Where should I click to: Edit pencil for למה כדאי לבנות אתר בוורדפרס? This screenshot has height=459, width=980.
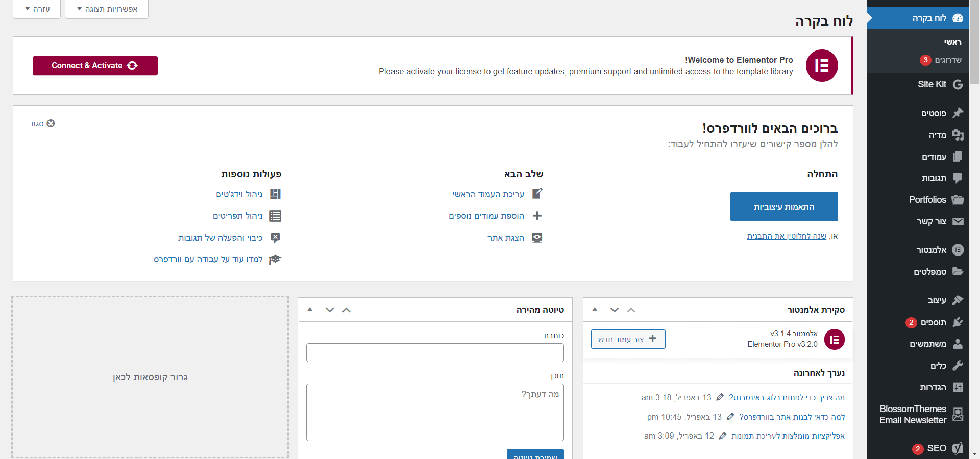[x=730, y=417]
